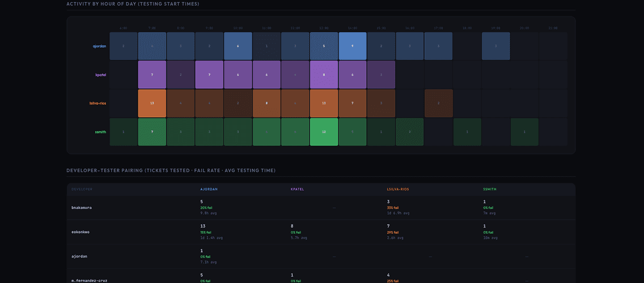The image size is (644, 283).
Task: Click the lsilva-rios heatmap cell at 13:00
Action: pos(324,104)
